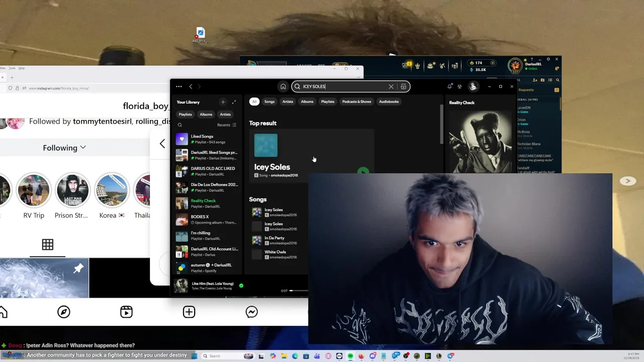Open DARIUS OLD ACC LIKED playlist
The image size is (644, 362).
pos(206,171)
